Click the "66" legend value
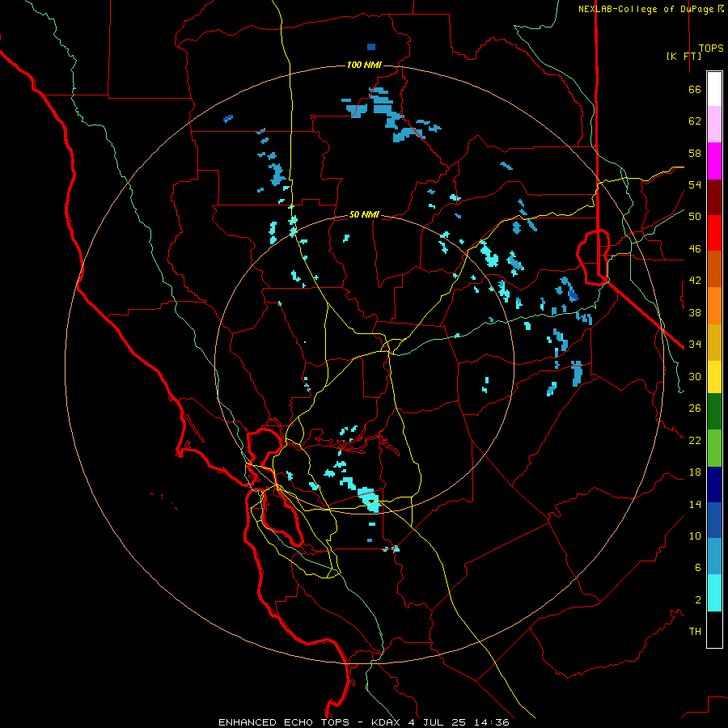Viewport: 728px width, 728px height. click(695, 89)
